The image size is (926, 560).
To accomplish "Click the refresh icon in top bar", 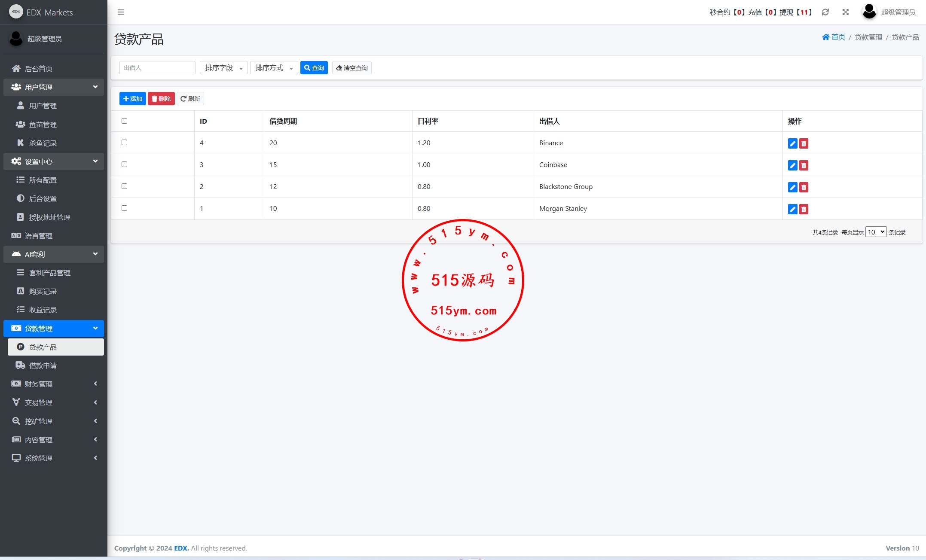I will [825, 12].
